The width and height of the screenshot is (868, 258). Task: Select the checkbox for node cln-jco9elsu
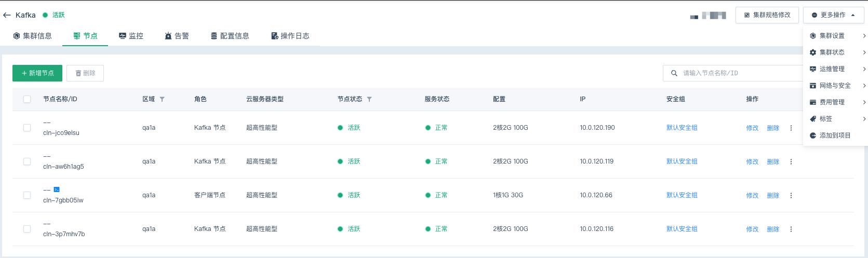point(27,128)
